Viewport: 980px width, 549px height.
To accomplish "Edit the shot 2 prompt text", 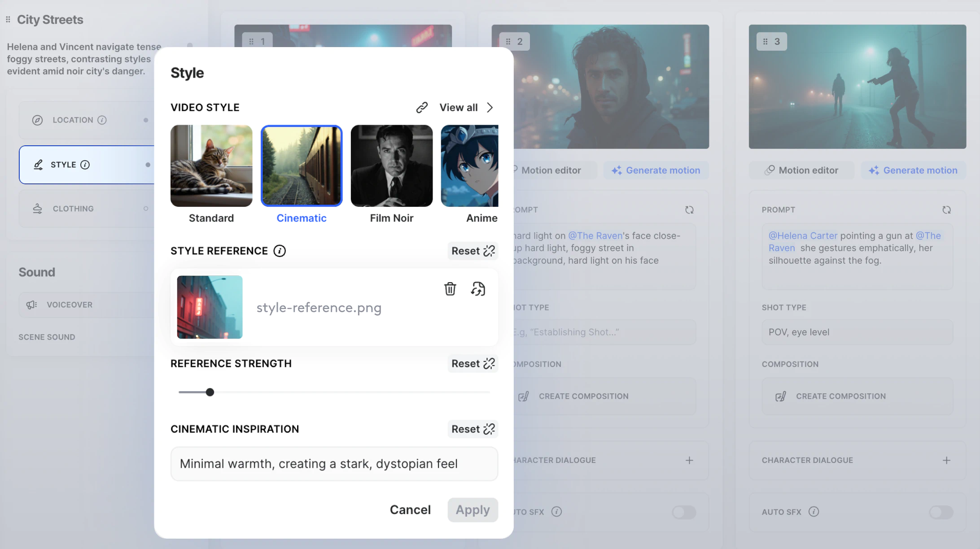I will coord(605,257).
